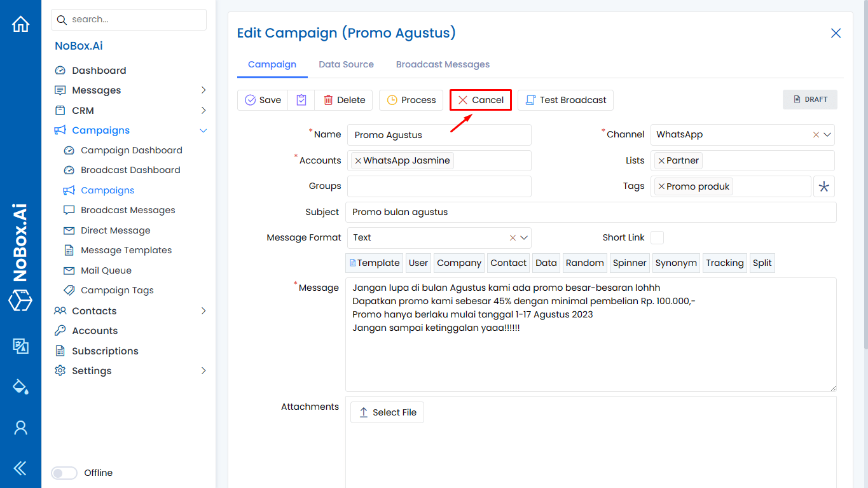The width and height of the screenshot is (868, 488).
Task: Collapse the sidebar via the double-chevron icon
Action: 21,468
